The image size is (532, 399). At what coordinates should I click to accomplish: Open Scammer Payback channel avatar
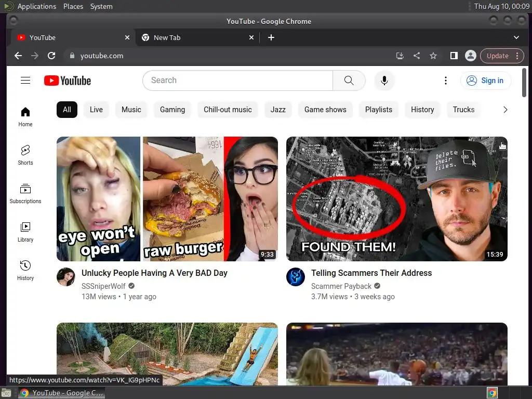pos(296,277)
